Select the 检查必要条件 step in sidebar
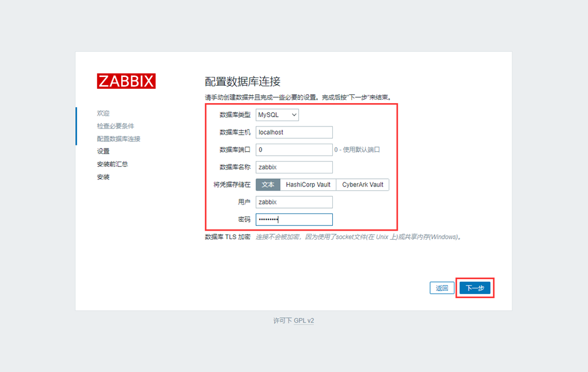This screenshot has width=588, height=372. (116, 126)
